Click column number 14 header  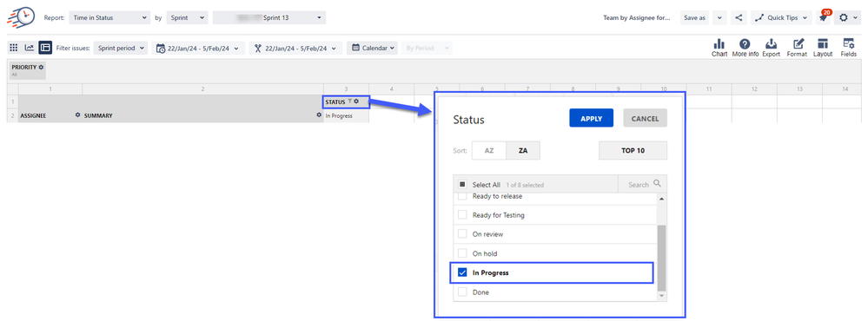point(845,88)
